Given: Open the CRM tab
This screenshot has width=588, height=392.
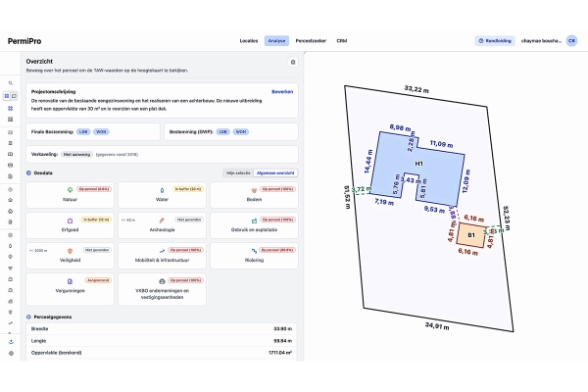Looking at the screenshot, I should pos(342,41).
